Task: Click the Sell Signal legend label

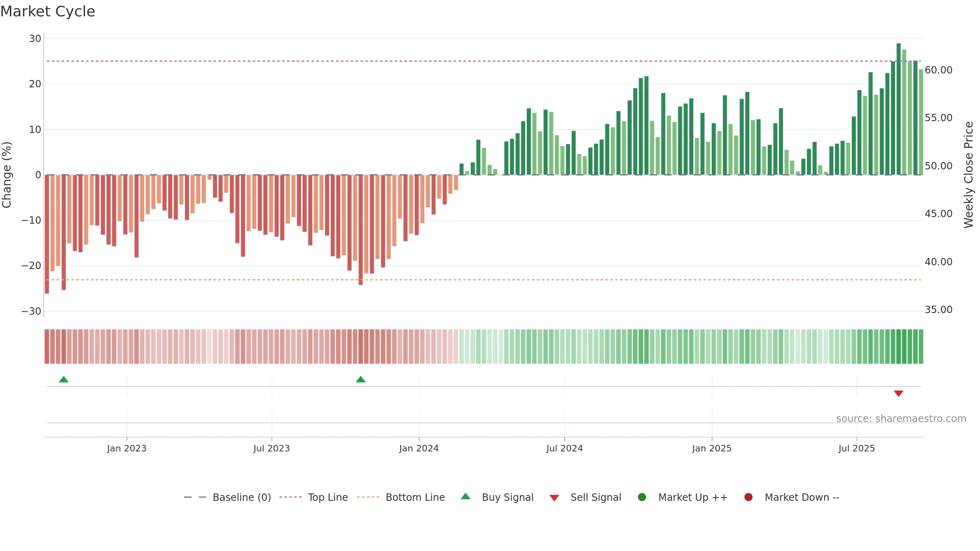Action: point(596,497)
